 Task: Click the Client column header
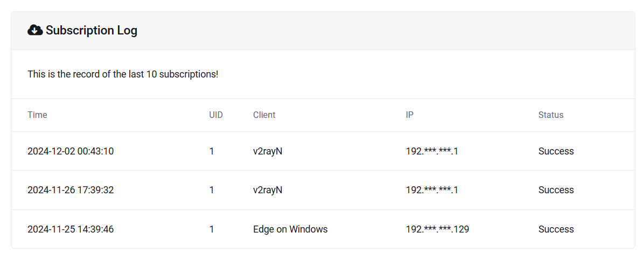(x=264, y=115)
